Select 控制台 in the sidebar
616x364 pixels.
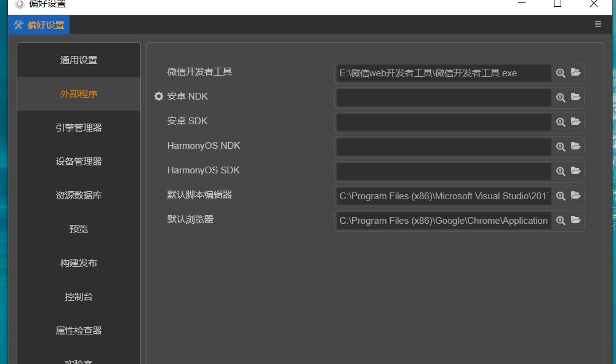click(x=78, y=296)
